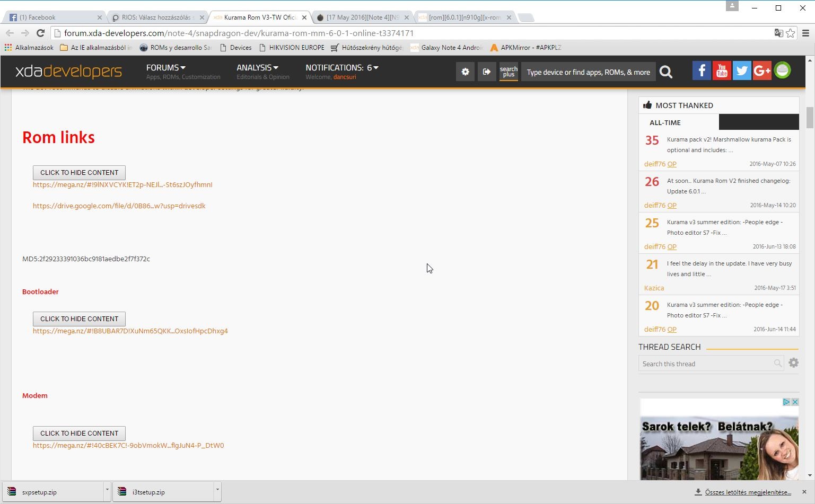
Task: Close the downloads bar
Action: pyautogui.click(x=804, y=492)
